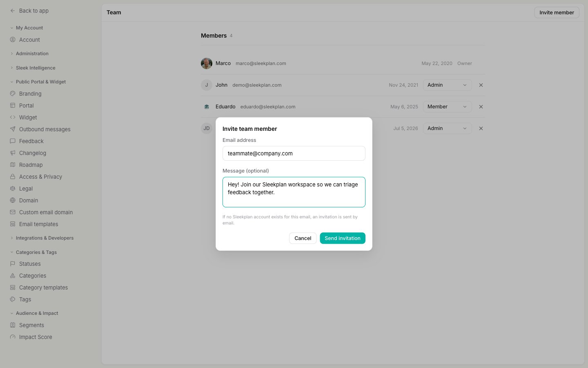Click into the optional Message textarea
Image resolution: width=588 pixels, height=368 pixels.
(294, 192)
